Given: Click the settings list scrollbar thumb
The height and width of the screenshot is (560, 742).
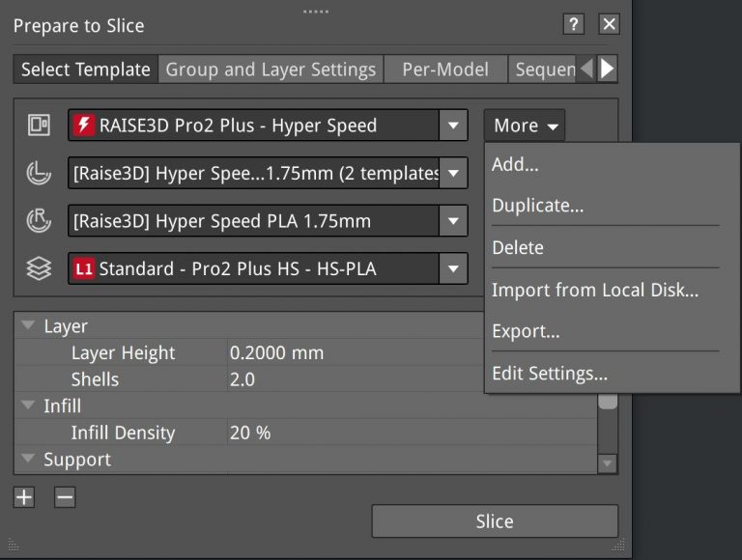Looking at the screenshot, I should (x=608, y=401).
